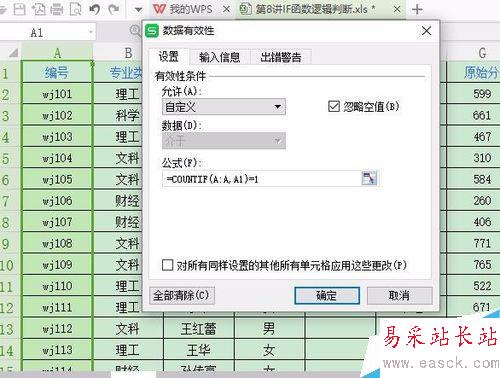Select cell containing wj112
This screenshot has height=378, width=500.
pos(57,329)
